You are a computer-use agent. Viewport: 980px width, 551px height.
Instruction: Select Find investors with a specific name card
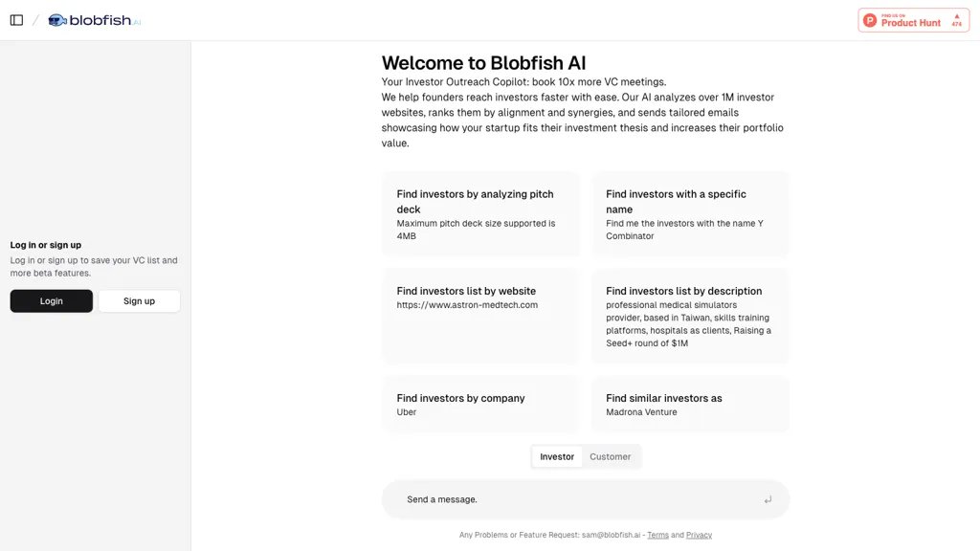tap(690, 214)
